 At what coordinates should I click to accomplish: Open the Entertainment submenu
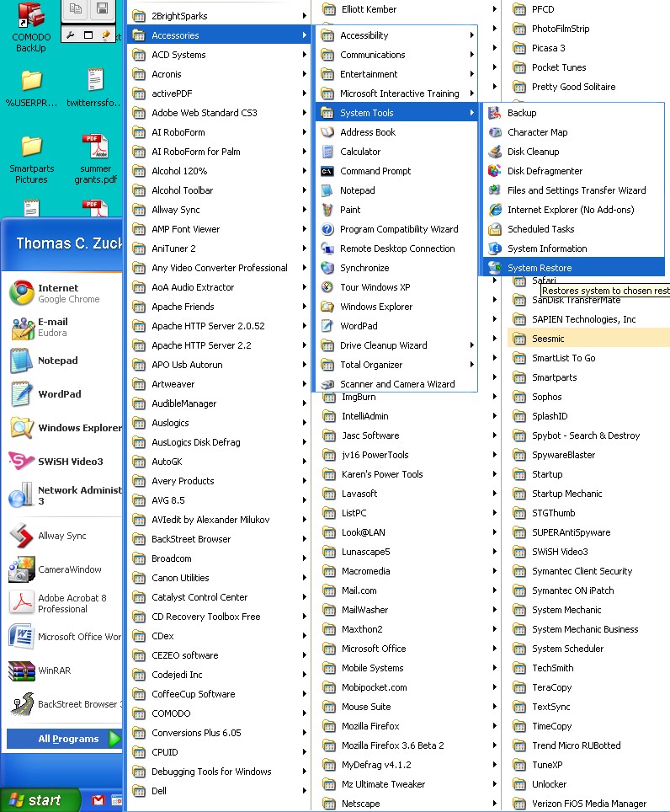pyautogui.click(x=396, y=74)
